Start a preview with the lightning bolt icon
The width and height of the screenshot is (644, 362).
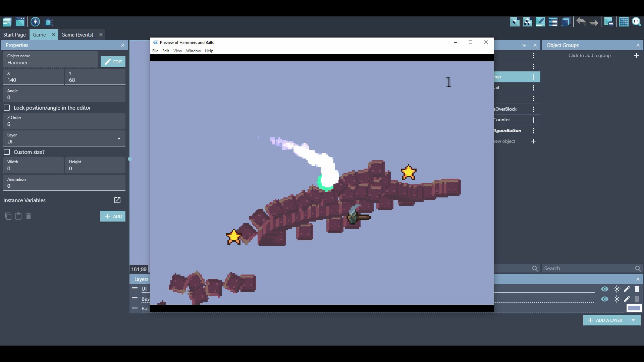pyautogui.click(x=35, y=21)
